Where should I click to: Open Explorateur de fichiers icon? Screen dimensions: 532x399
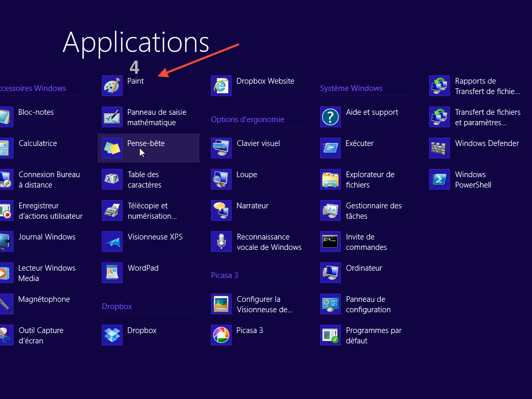pos(330,179)
